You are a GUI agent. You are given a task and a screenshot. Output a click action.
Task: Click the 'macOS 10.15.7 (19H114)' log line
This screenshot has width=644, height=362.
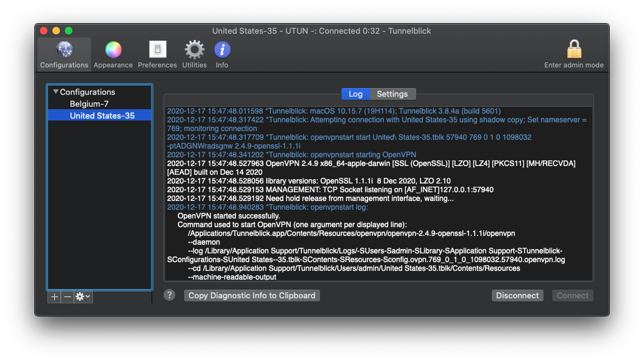(x=334, y=111)
